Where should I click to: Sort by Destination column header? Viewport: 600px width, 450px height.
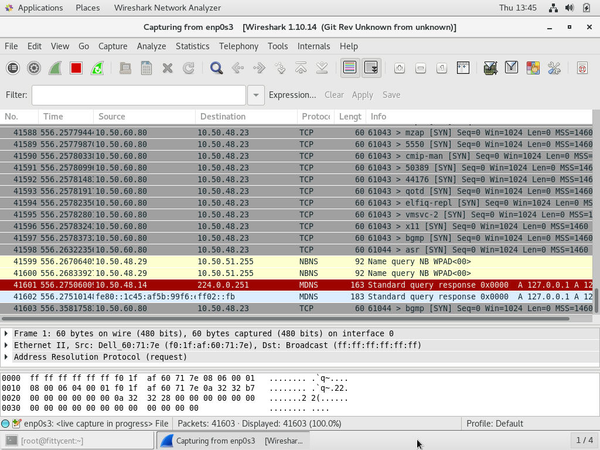pyautogui.click(x=246, y=117)
